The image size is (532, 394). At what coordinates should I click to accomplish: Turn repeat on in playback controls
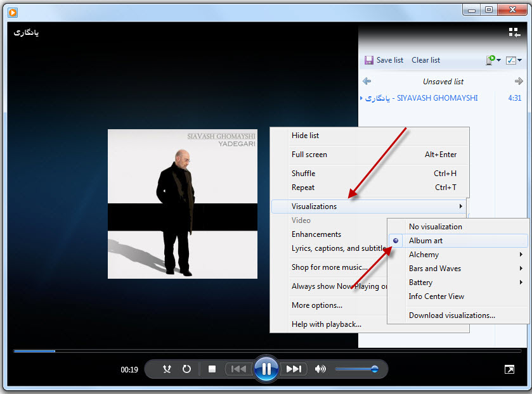tap(186, 369)
